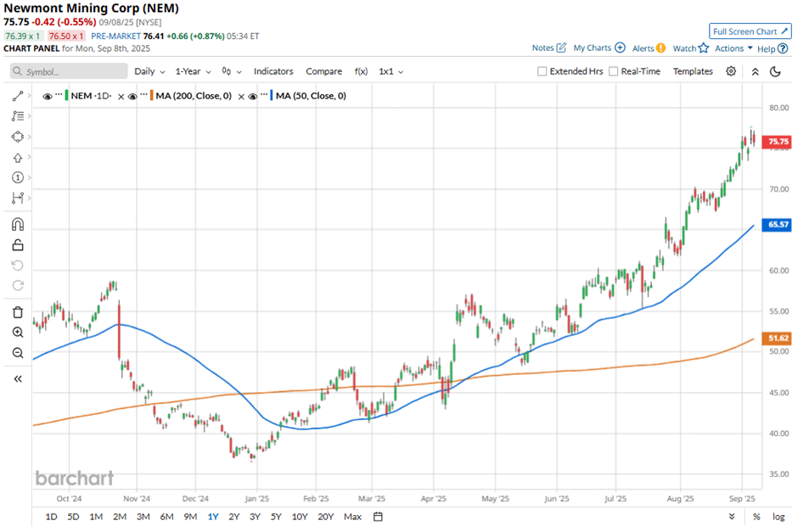Click the orange alert exclamation icon
Screen dimensions: 798x532
click(660, 48)
